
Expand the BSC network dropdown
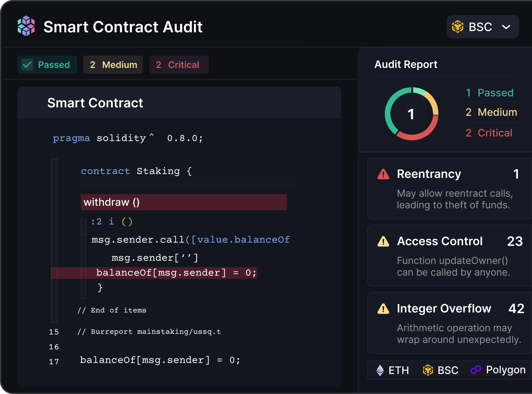(483, 27)
